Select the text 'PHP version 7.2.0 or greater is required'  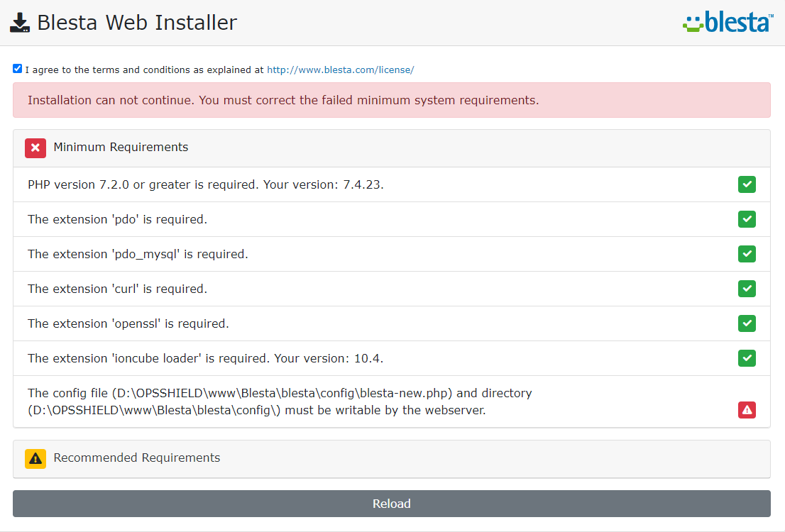coord(143,184)
